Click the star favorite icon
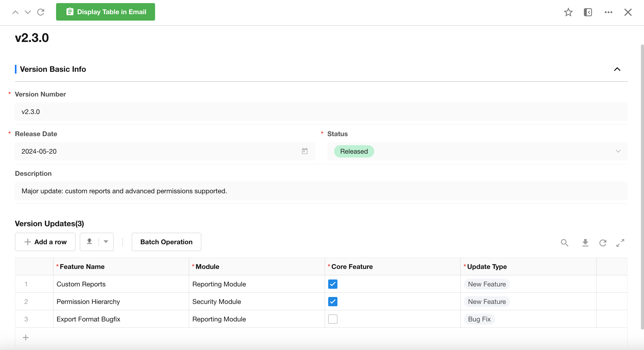Image resolution: width=644 pixels, height=350 pixels. (x=568, y=12)
